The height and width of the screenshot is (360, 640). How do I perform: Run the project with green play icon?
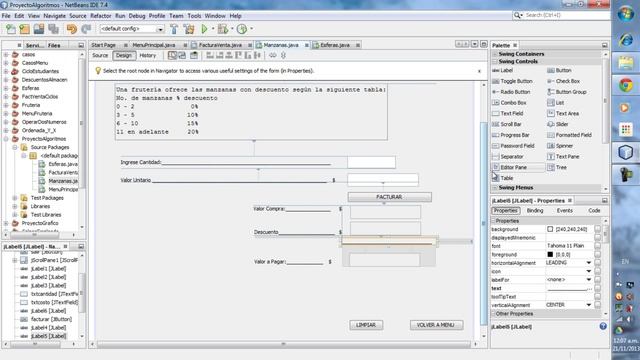[x=204, y=29]
